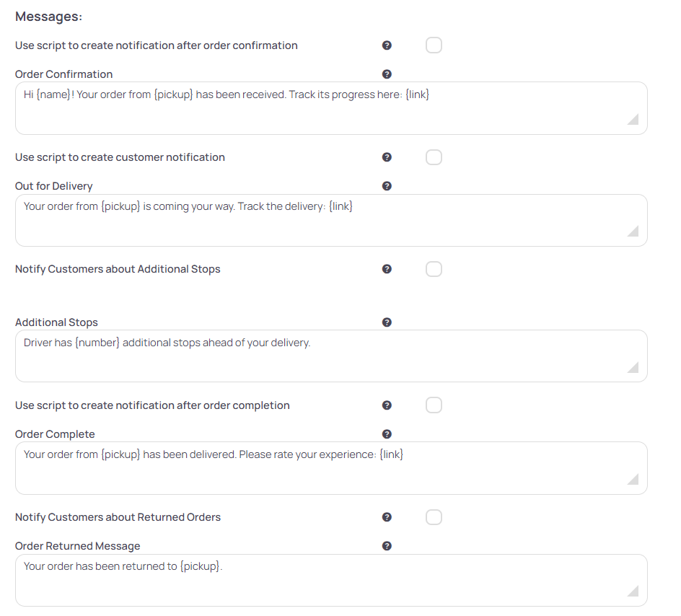
Task: Enable 'Notify Customers about Additional Stops'
Action: pyautogui.click(x=434, y=268)
